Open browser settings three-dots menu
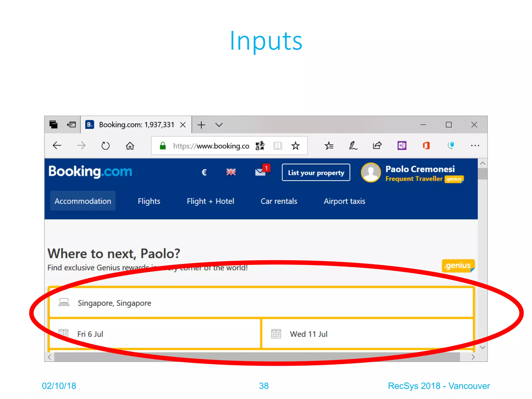The height and width of the screenshot is (399, 532). (475, 146)
